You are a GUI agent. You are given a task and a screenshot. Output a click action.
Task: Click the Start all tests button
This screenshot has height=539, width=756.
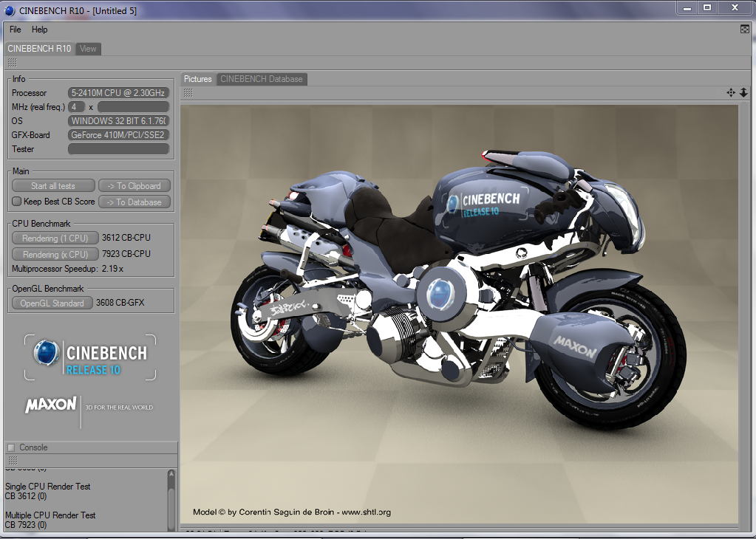click(53, 186)
